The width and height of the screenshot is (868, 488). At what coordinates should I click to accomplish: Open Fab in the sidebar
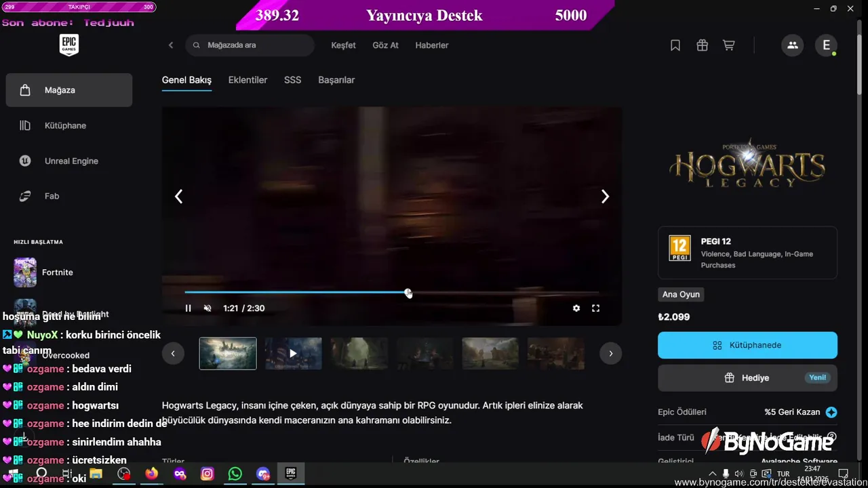click(x=68, y=196)
